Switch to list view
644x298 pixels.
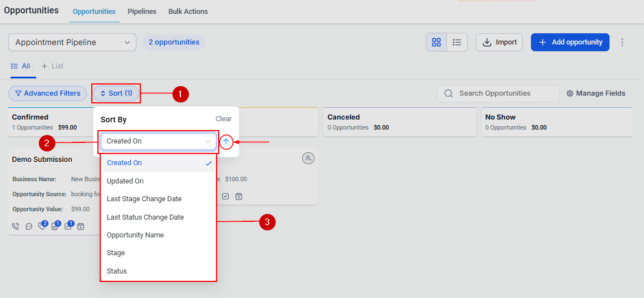(457, 42)
